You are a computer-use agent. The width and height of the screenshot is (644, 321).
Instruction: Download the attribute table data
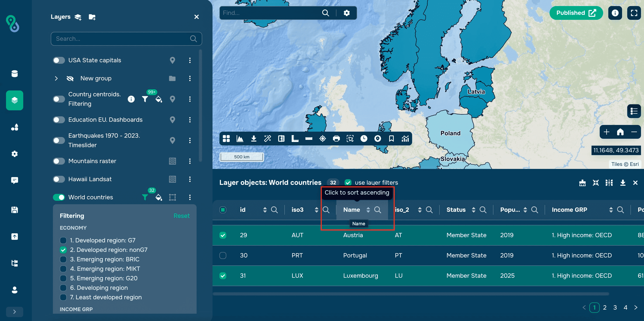tap(622, 182)
